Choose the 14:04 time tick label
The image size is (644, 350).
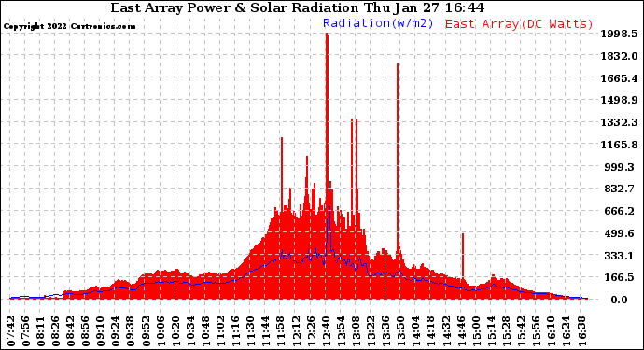(416, 331)
